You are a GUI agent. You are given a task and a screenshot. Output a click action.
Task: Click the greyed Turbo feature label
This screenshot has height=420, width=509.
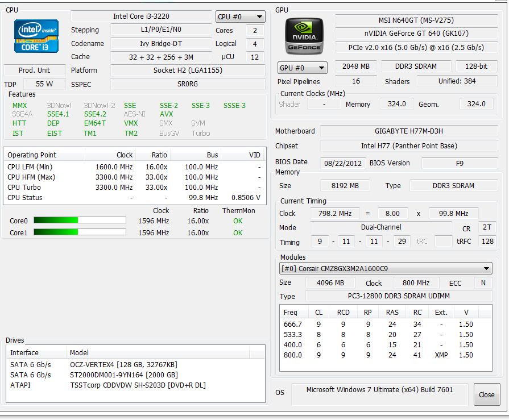coord(201,134)
